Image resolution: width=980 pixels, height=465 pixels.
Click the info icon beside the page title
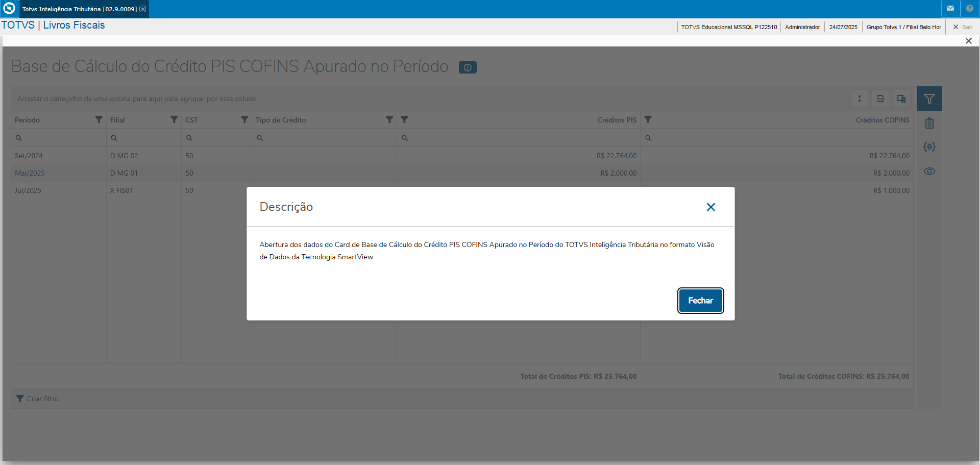pyautogui.click(x=468, y=67)
